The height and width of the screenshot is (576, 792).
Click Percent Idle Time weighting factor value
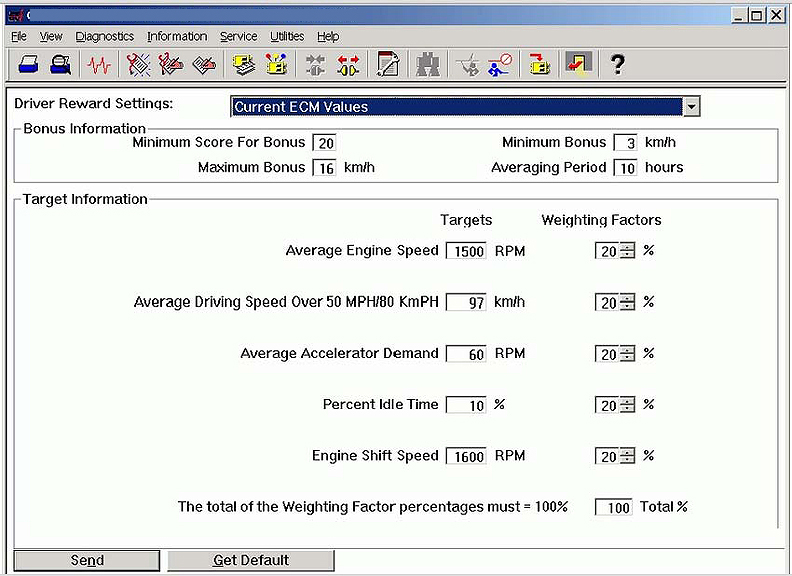(608, 405)
